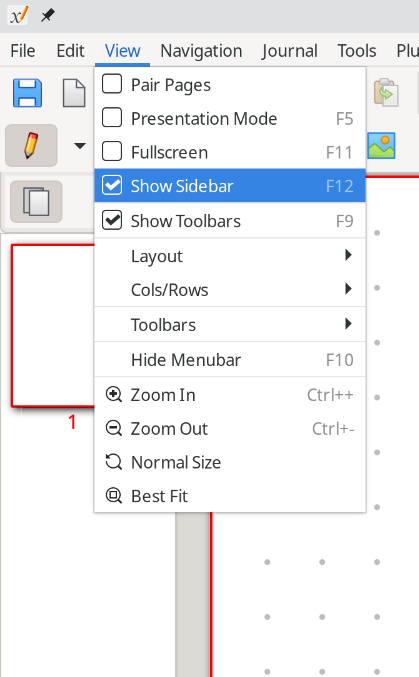Image resolution: width=419 pixels, height=677 pixels.
Task: Click the blue Save floppy disk icon
Action: 28,93
